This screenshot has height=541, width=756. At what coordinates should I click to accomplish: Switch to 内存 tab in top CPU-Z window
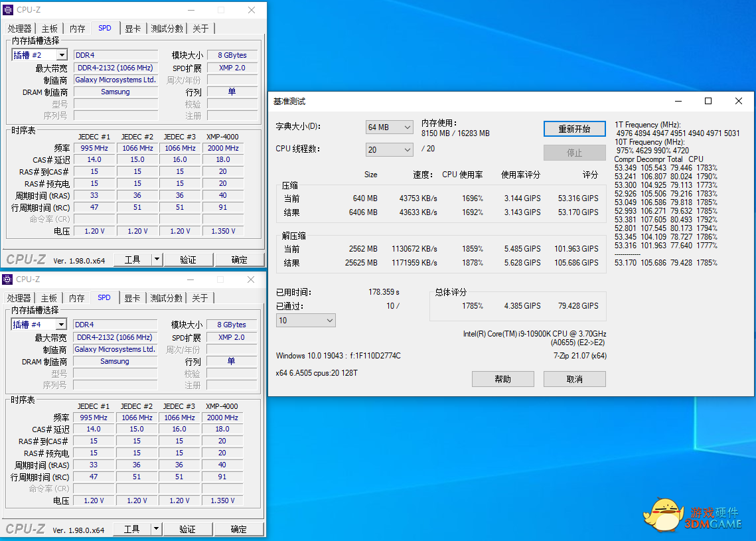78,29
